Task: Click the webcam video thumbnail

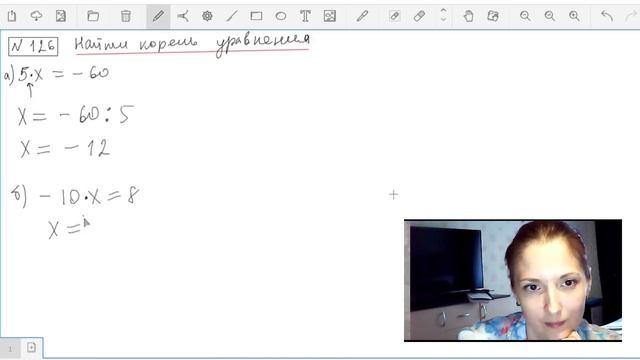Action: tap(513, 280)
